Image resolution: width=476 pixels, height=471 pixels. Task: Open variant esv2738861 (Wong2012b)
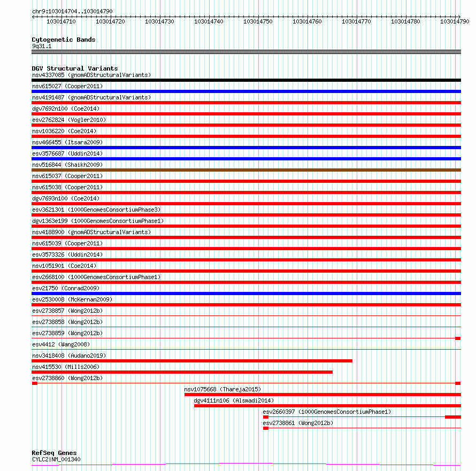click(298, 423)
